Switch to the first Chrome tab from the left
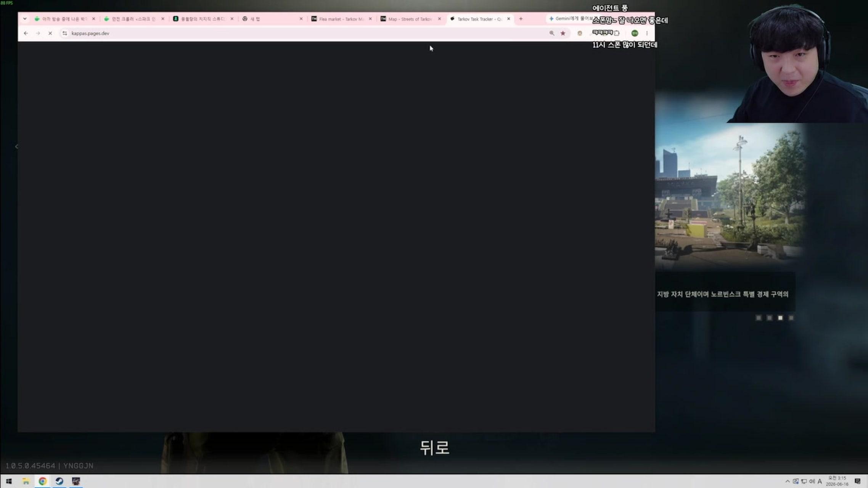868x488 pixels. click(64, 19)
